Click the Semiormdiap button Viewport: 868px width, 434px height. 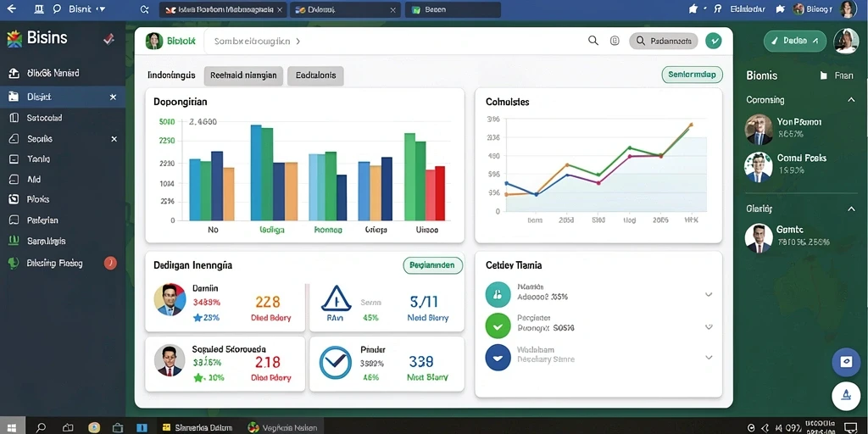(x=692, y=75)
